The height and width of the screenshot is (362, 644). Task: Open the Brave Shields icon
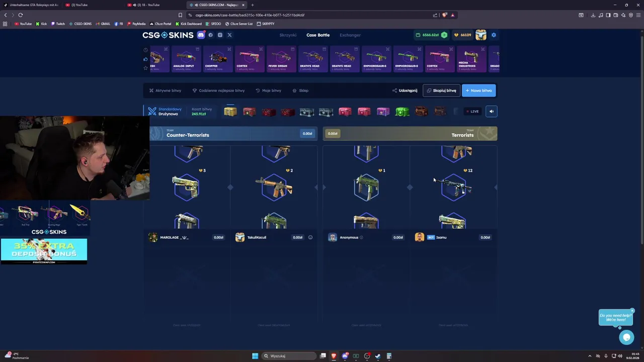pyautogui.click(x=444, y=15)
